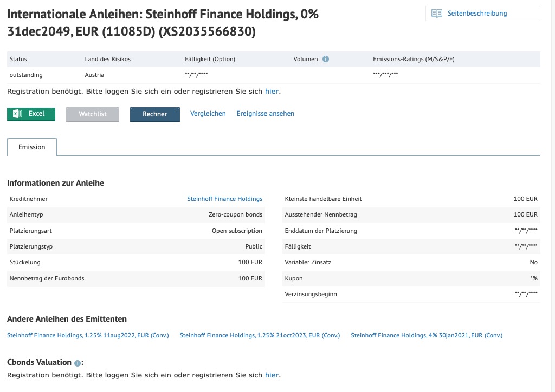Open the Rechner calculator
Screen dimensions: 555x392
154,115
